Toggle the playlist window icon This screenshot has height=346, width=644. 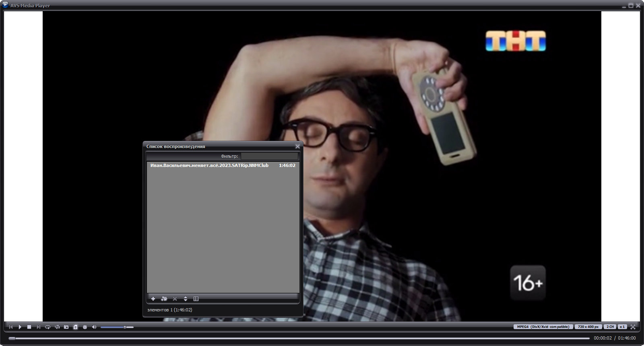[75, 327]
